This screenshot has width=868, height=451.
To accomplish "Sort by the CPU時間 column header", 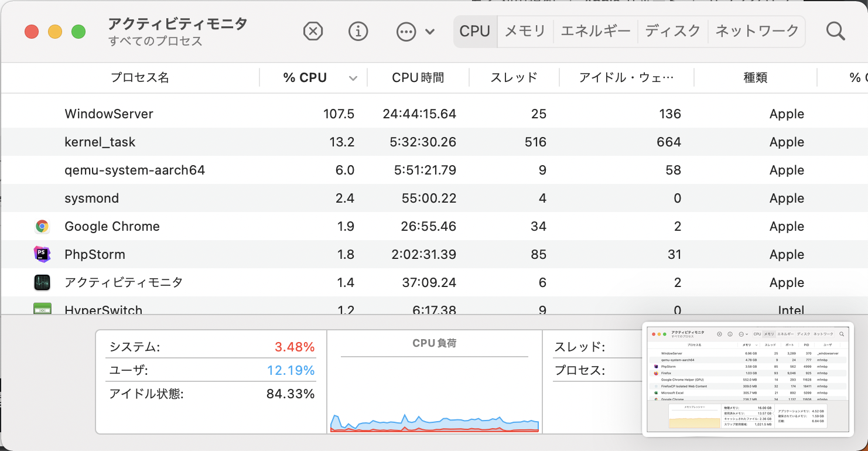I will tap(418, 78).
